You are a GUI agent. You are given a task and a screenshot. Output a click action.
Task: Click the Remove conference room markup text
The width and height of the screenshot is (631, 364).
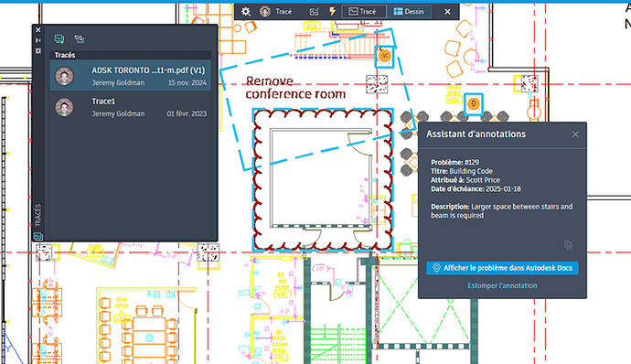click(x=295, y=88)
